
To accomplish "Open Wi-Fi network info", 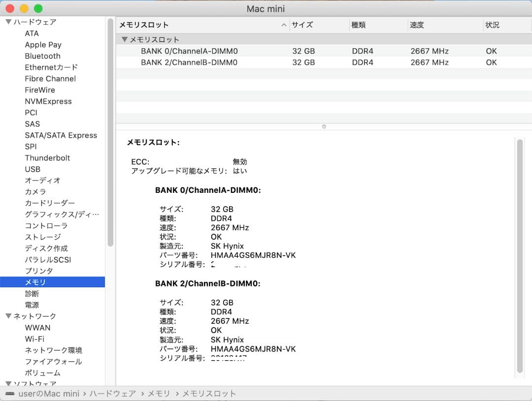I will coord(34,339).
